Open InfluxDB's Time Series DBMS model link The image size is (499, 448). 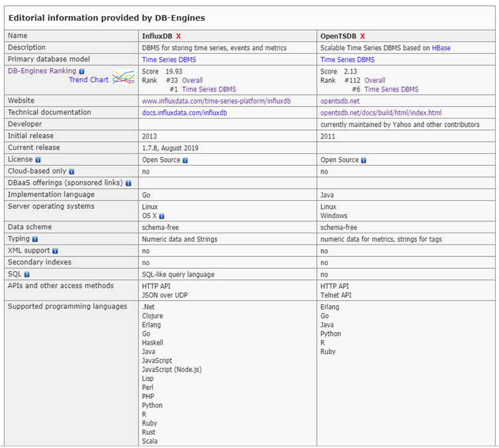[x=169, y=60]
